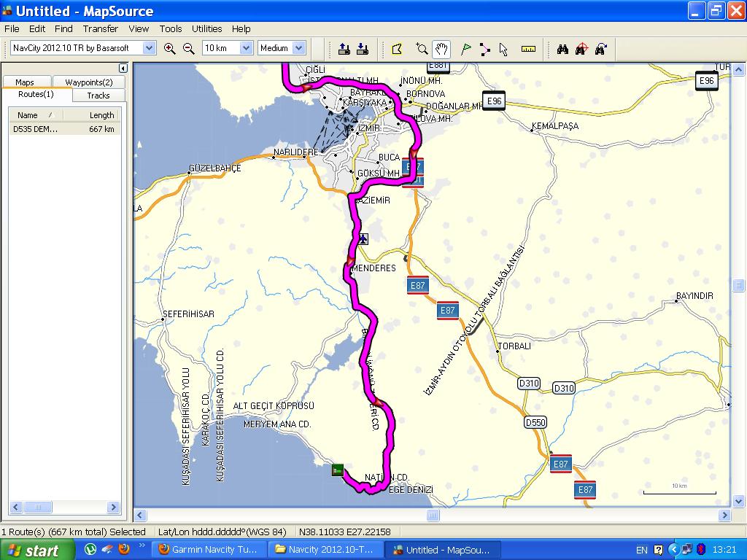Open Navcity 2012.10-T... folder taskbar button

coord(325,550)
